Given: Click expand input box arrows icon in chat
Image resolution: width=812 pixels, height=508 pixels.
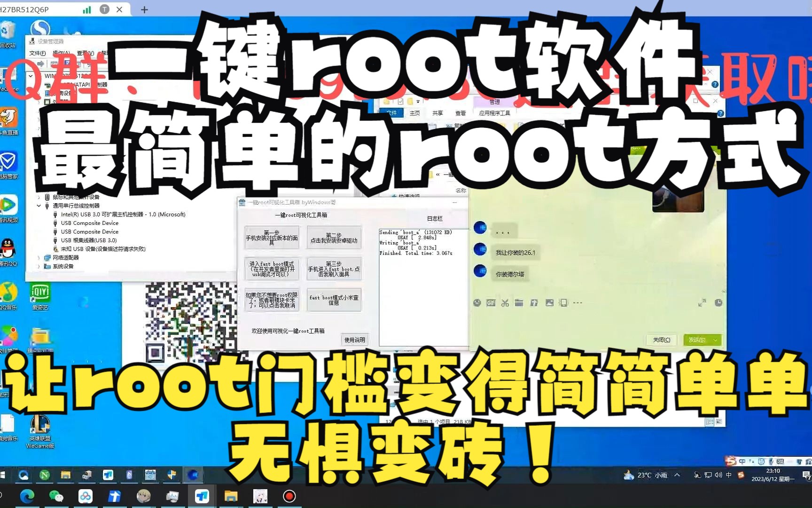Looking at the screenshot, I should click(702, 303).
